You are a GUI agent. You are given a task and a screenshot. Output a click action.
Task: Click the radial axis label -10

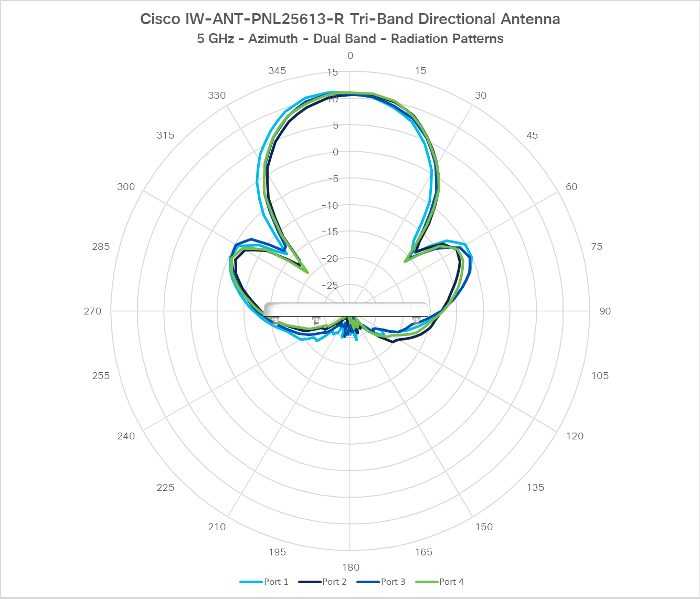point(330,206)
